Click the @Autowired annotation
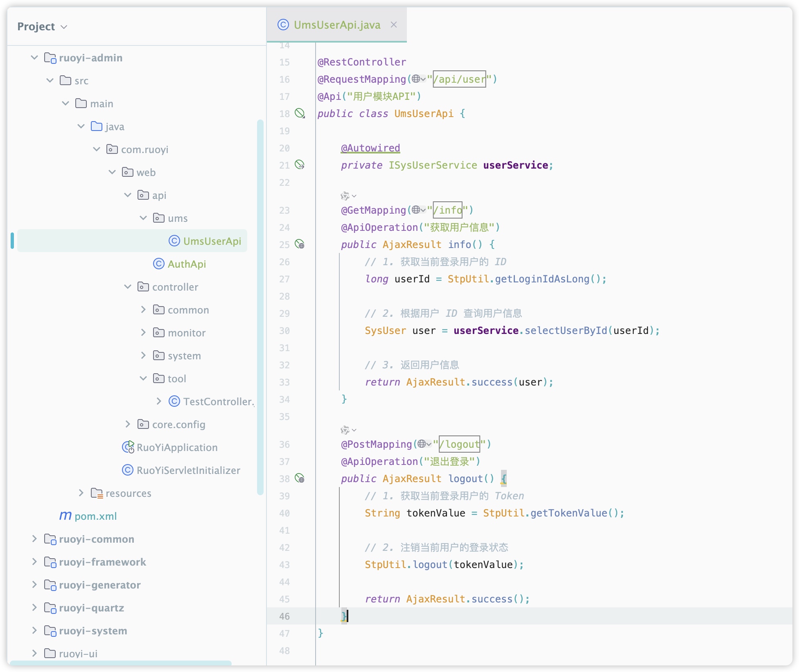The height and width of the screenshot is (672, 799). (370, 148)
